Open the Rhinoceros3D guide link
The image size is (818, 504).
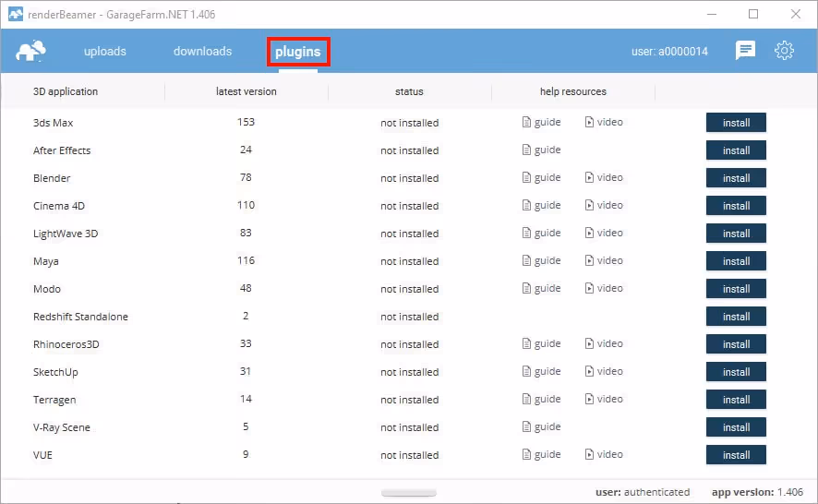[x=542, y=343]
